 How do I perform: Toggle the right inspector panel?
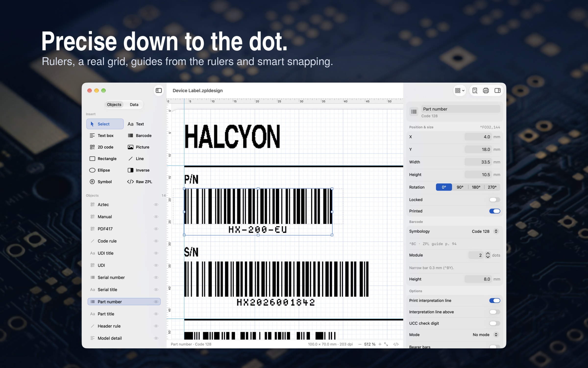(x=497, y=91)
